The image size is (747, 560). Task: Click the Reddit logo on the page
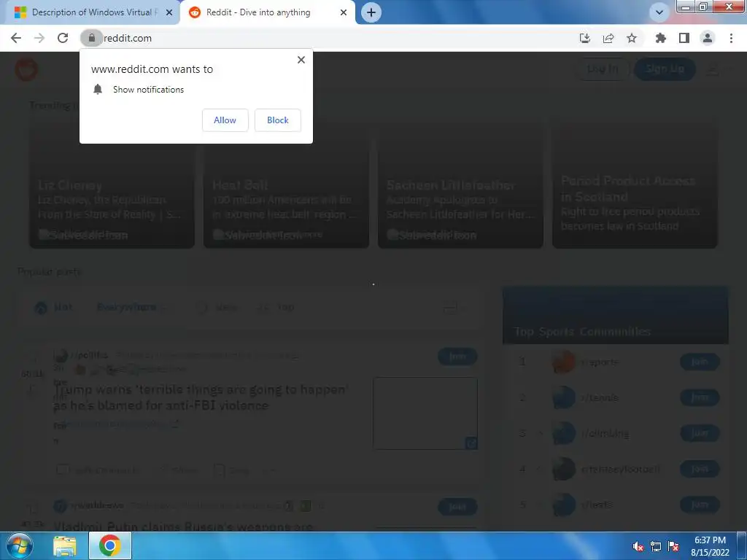click(x=26, y=69)
